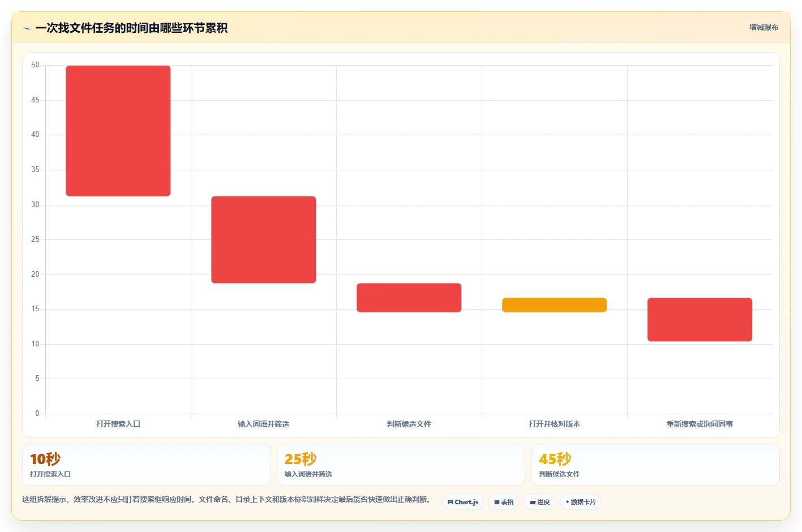802x532 pixels.
Task: Click the y-axis value 5
Action: click(x=37, y=379)
